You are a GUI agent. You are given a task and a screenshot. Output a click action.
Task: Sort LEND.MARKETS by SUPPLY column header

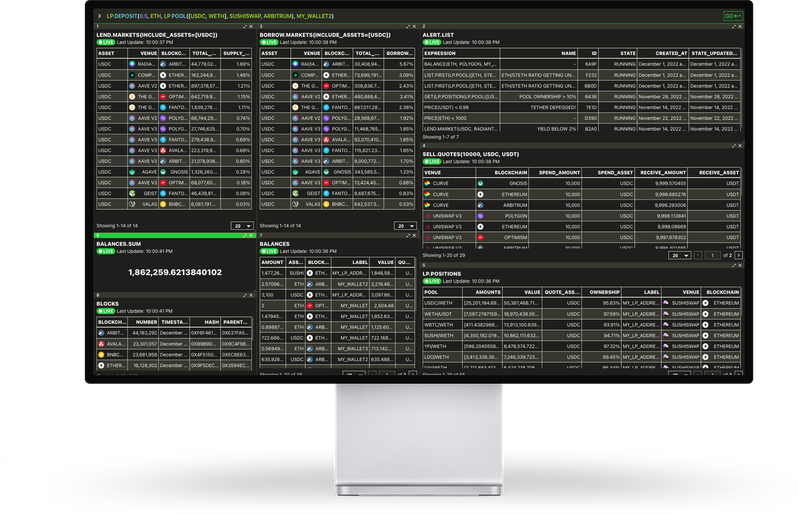pos(236,53)
